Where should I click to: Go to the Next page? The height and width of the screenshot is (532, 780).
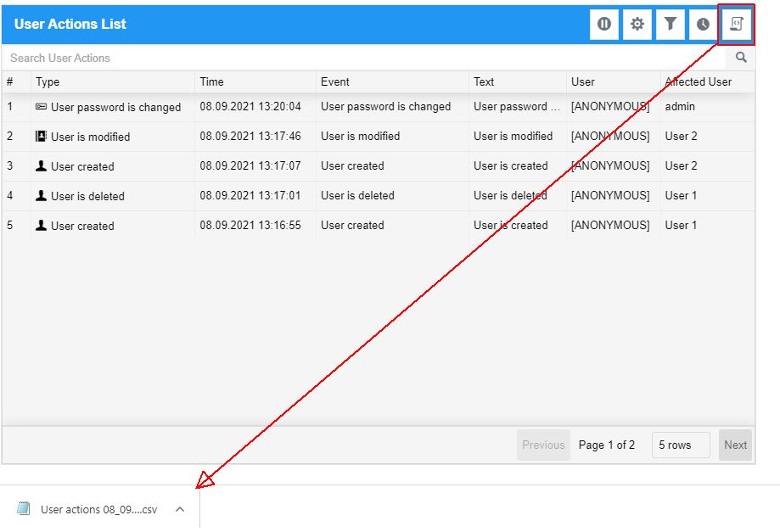point(735,445)
